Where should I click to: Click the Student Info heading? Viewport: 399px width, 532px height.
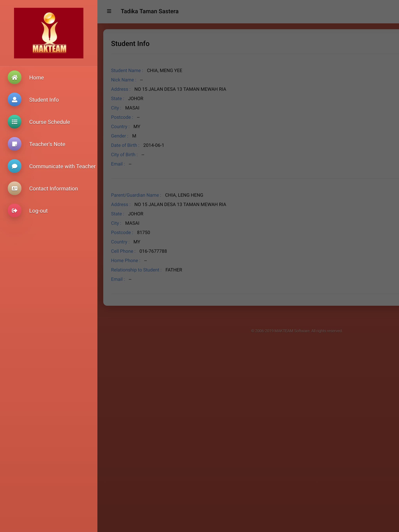coord(130,44)
